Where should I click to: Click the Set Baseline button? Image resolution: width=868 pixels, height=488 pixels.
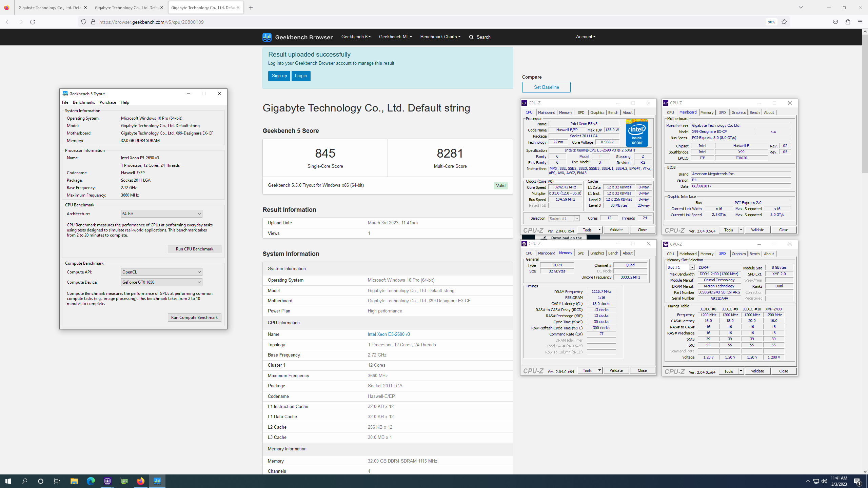pos(546,87)
